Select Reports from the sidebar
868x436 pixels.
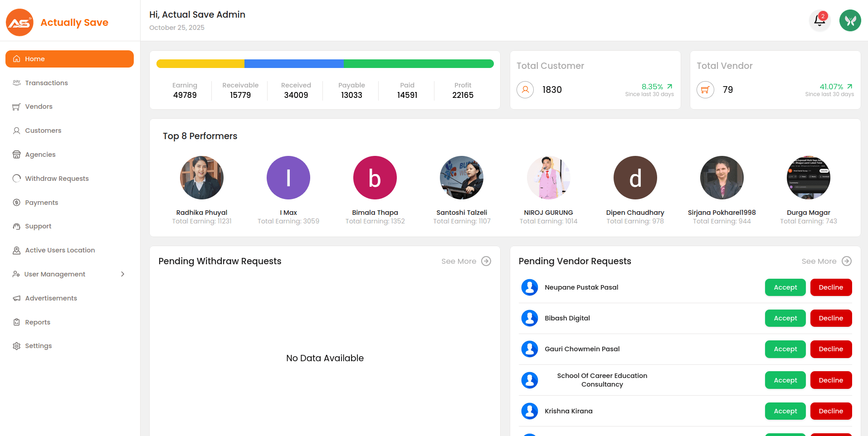click(x=38, y=322)
